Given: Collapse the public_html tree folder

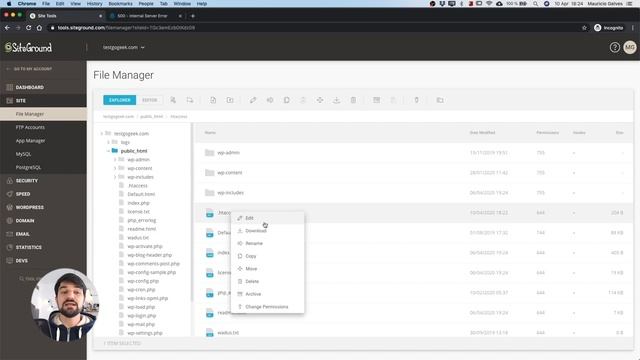Looking at the screenshot, I should point(109,151).
